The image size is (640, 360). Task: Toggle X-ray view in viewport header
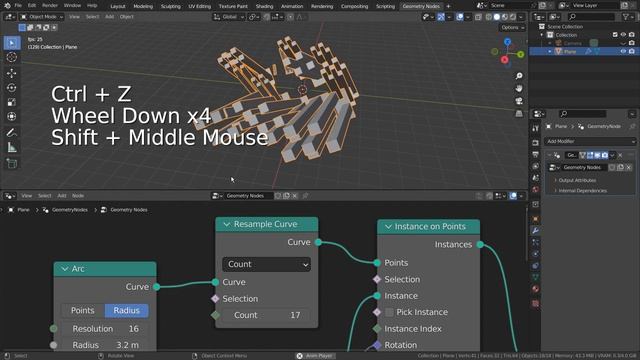[478, 17]
